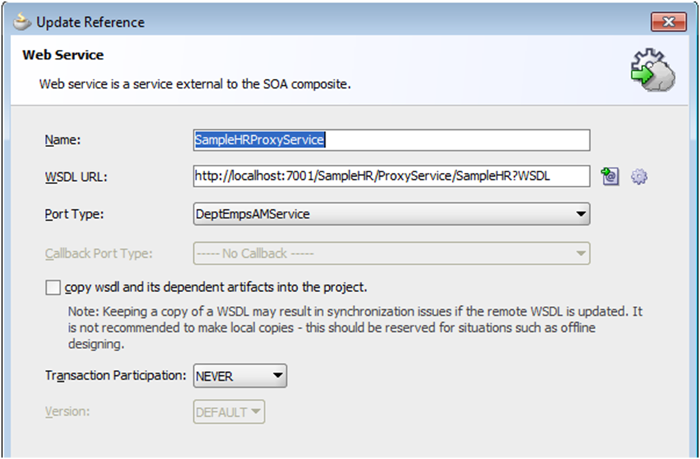The height and width of the screenshot is (459, 700).
Task: Click into the Name text field
Action: click(390, 140)
